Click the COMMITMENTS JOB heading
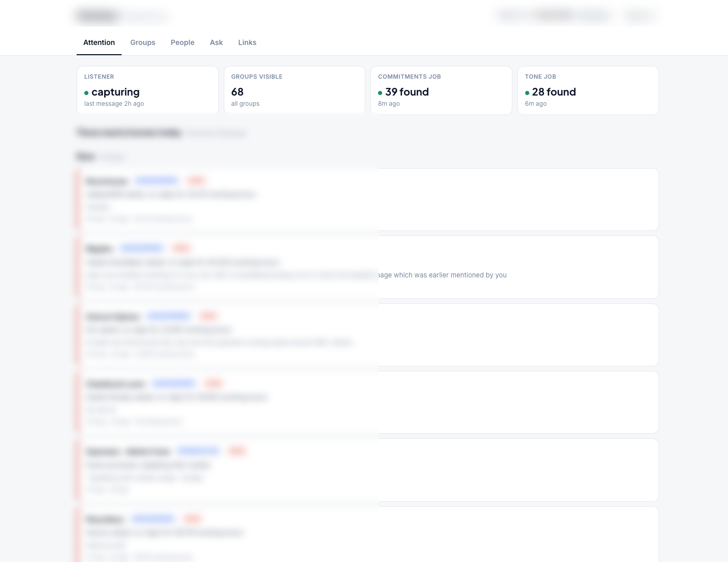728x562 pixels. tap(409, 77)
